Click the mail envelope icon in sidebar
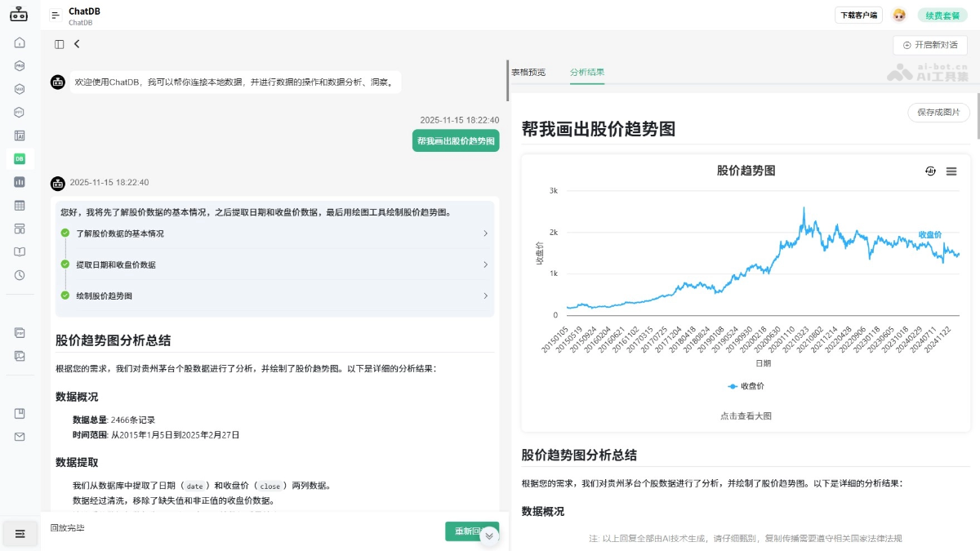 [19, 437]
